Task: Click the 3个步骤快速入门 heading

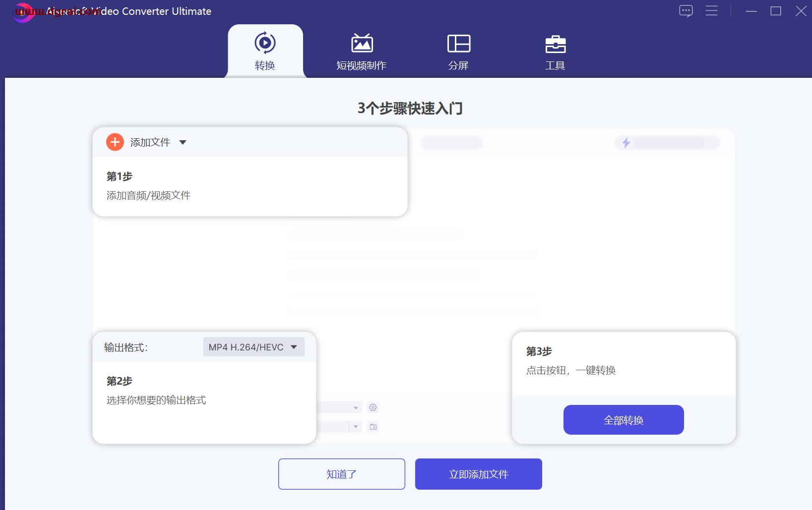Action: [x=410, y=108]
